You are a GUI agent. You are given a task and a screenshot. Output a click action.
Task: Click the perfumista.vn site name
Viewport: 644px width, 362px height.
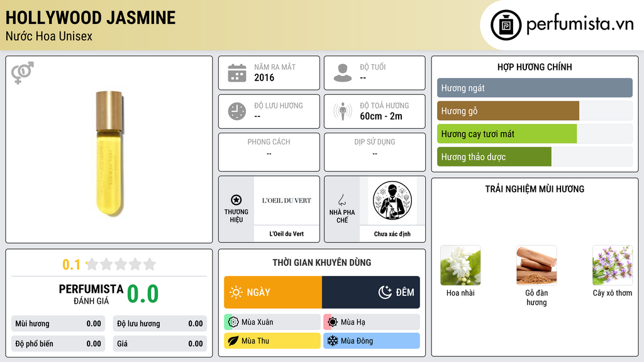coord(580,24)
